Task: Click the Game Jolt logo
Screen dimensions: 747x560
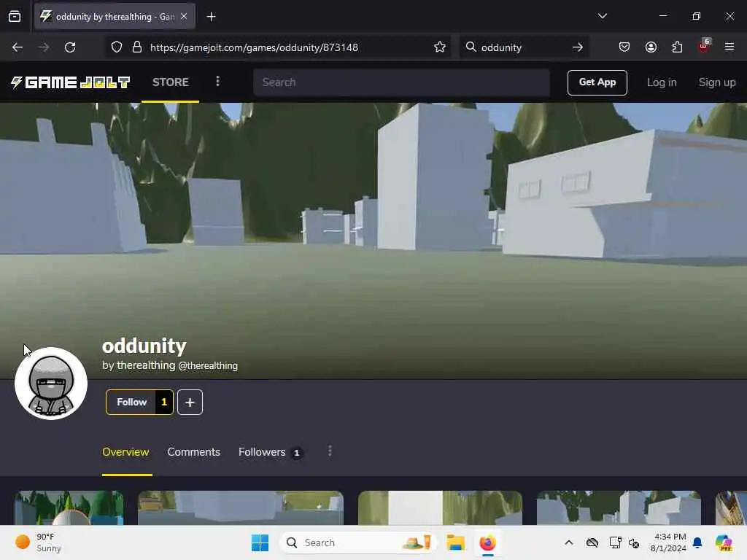Action: tap(71, 82)
